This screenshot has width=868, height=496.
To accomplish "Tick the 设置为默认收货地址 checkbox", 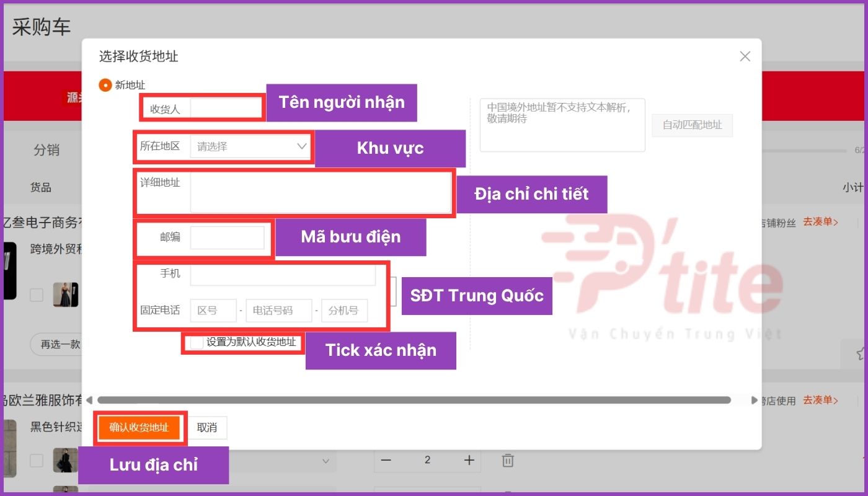I will point(197,342).
